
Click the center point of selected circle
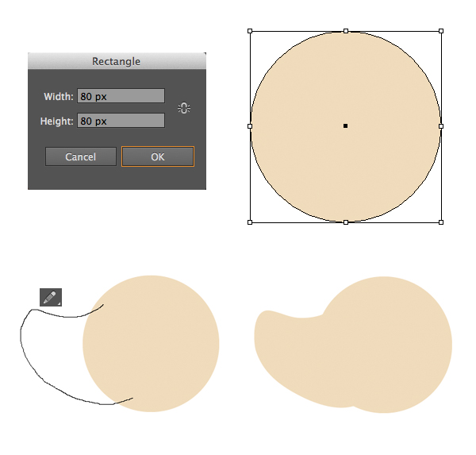(345, 125)
